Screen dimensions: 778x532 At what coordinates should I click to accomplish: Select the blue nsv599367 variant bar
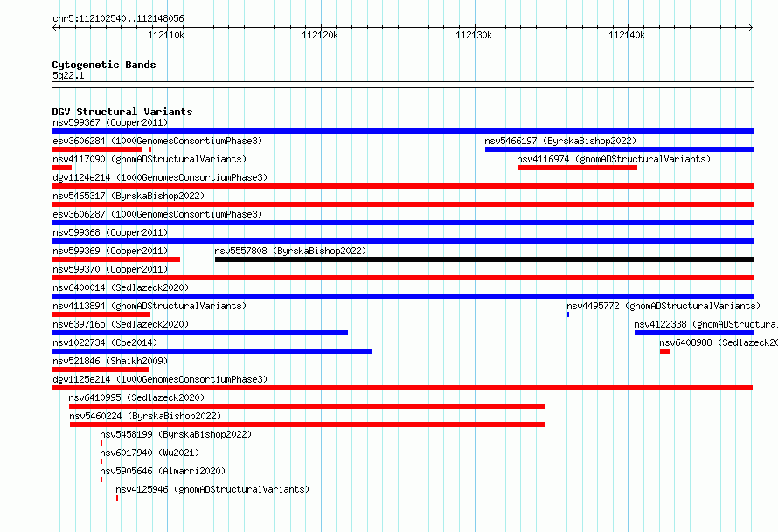(402, 131)
